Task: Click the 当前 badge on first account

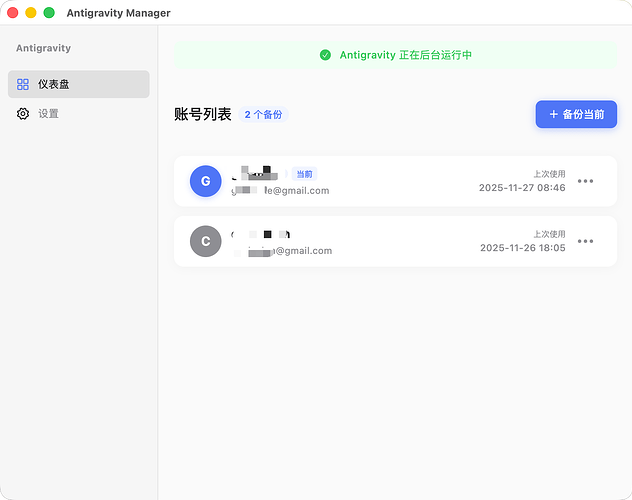Action: point(304,174)
